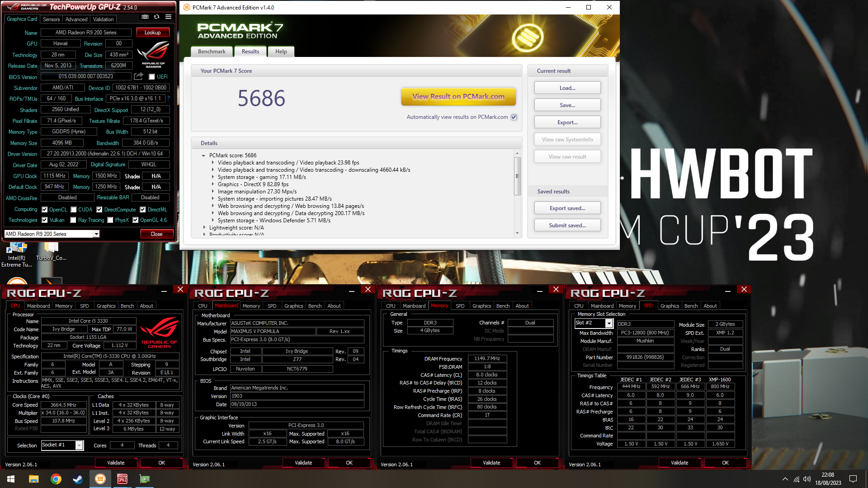Screen dimensions: 868x488
Task: Toggle the PhysX checkbox
Action: point(110,220)
